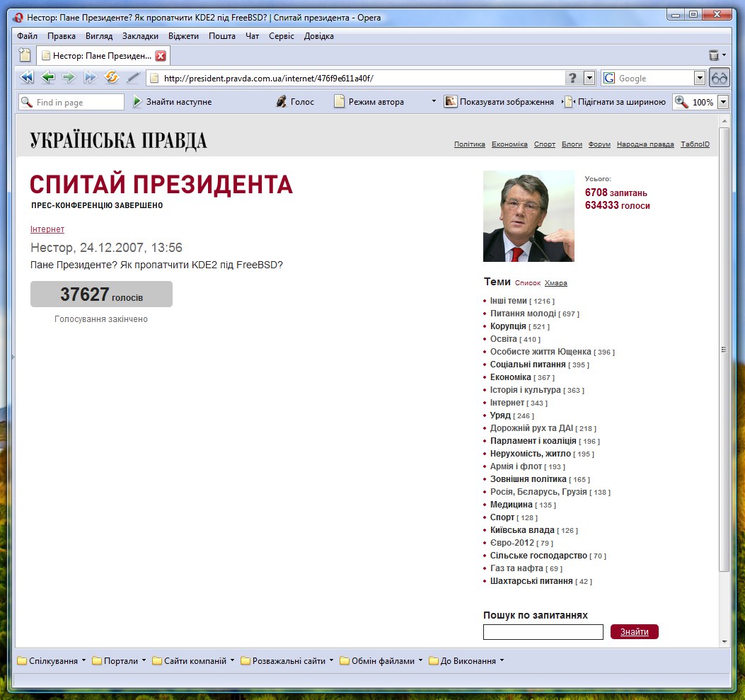Click the question mark icon in the address bar

pyautogui.click(x=572, y=78)
